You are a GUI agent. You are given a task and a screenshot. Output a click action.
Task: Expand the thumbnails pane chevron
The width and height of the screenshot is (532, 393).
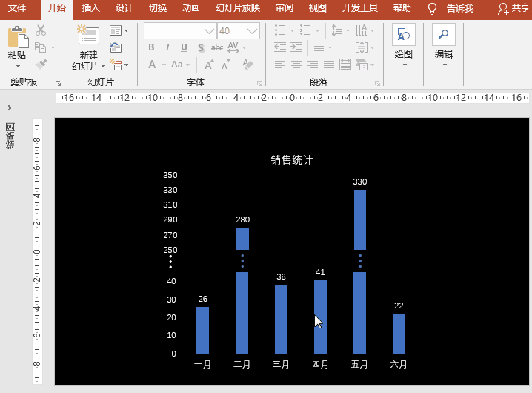(x=10, y=108)
